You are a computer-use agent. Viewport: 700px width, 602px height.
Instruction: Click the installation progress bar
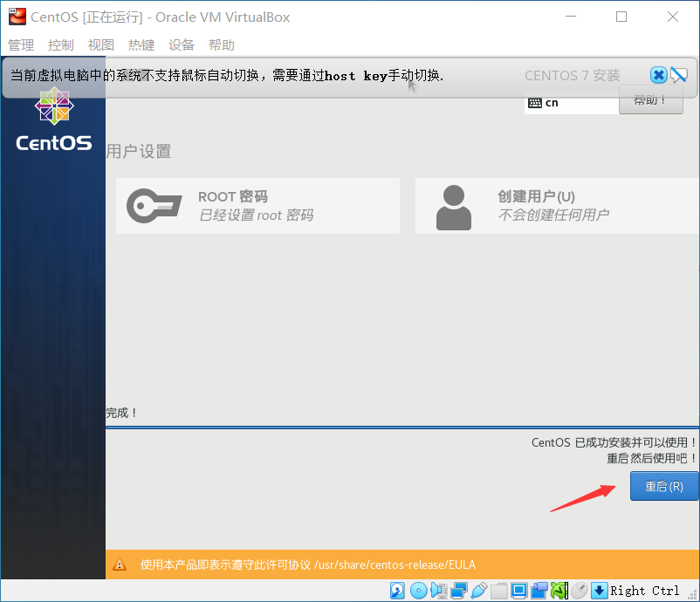click(x=402, y=428)
